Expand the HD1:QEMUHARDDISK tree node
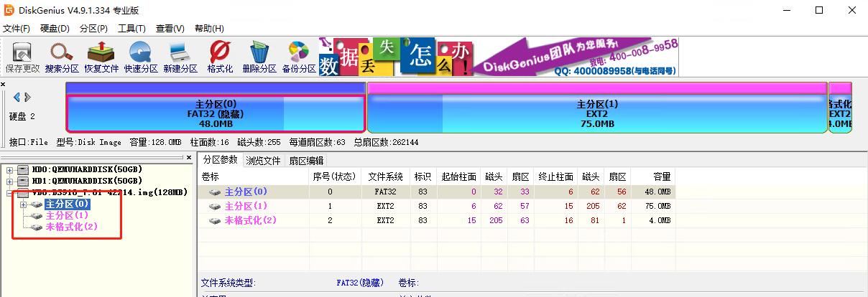 click(x=9, y=181)
